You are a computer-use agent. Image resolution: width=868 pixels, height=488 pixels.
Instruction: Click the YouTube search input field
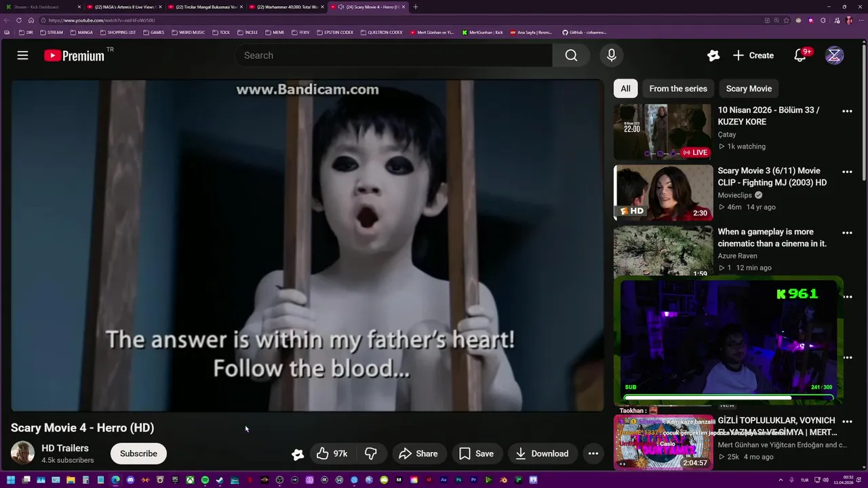(x=393, y=56)
